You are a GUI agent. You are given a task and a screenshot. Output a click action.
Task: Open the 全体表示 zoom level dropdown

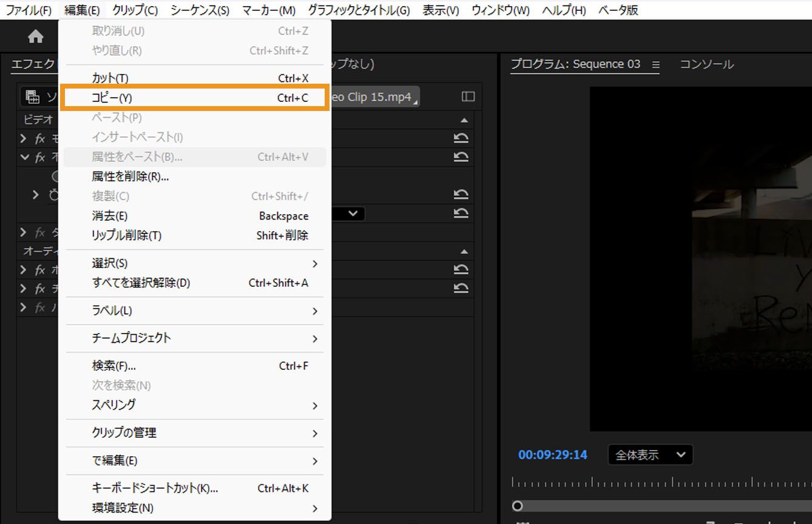(650, 455)
